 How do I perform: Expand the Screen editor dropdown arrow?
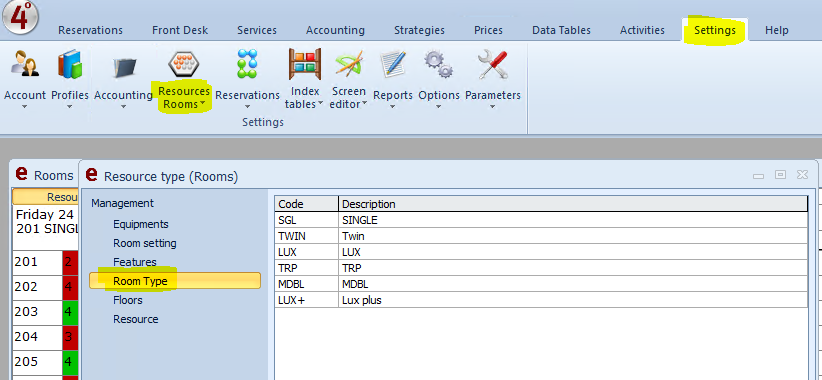point(364,104)
